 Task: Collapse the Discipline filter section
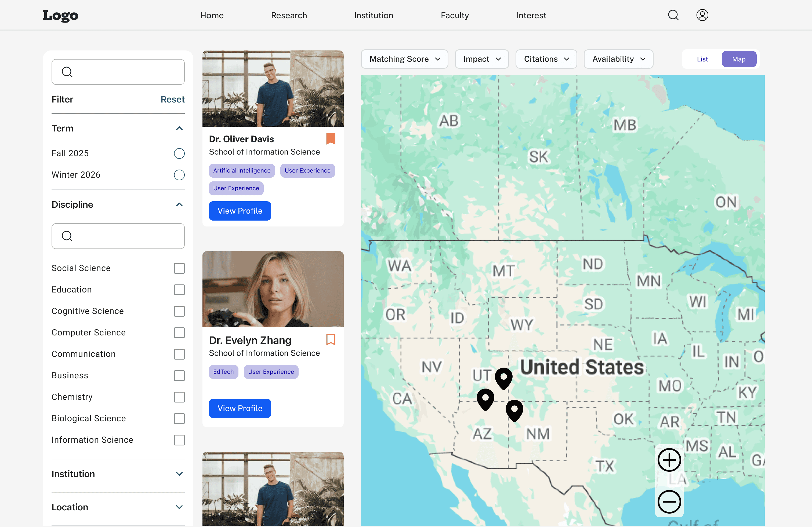click(x=179, y=204)
